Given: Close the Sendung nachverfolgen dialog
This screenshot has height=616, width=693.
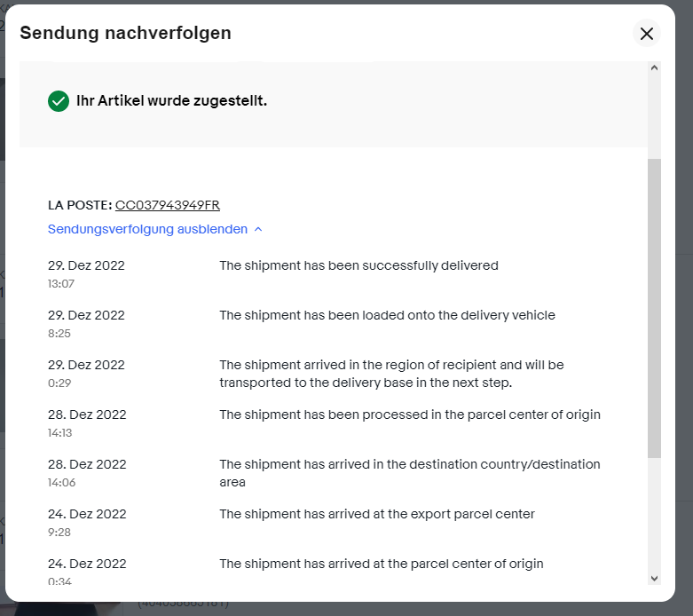Looking at the screenshot, I should [646, 33].
